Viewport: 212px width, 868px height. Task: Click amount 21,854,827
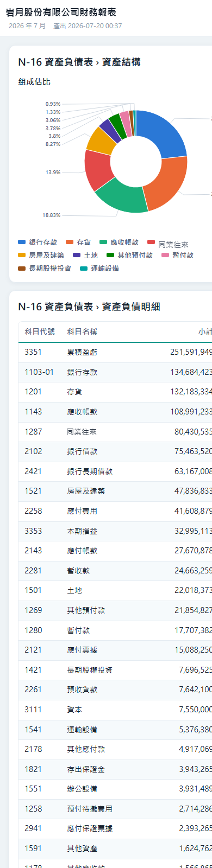[193, 611]
